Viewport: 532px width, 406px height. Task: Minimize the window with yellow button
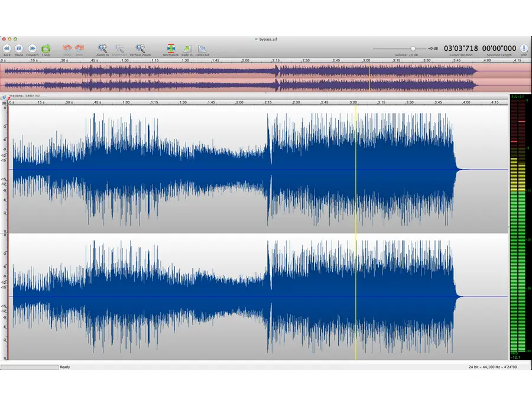(x=9, y=40)
